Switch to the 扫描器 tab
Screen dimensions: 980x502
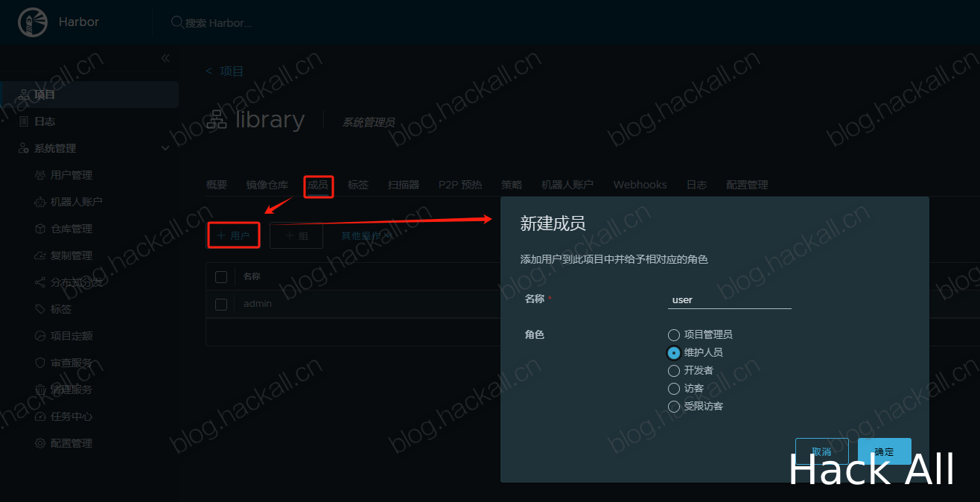click(x=404, y=185)
